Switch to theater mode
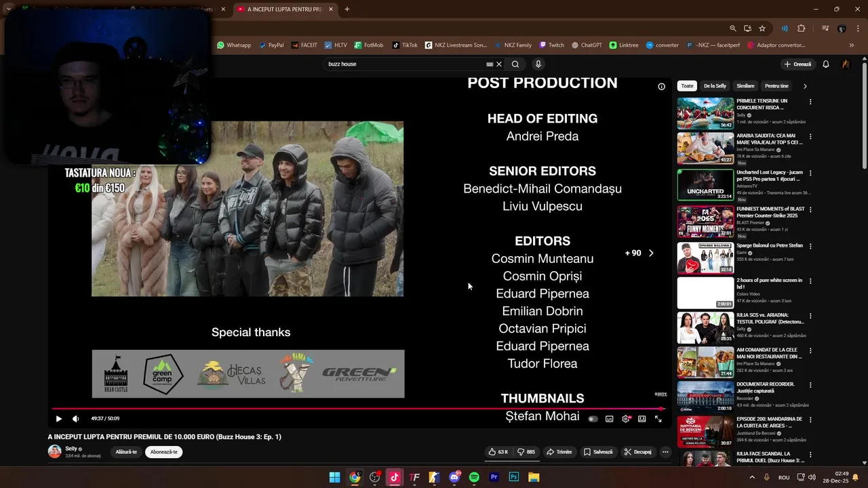Viewport: 868px width, 488px height. 642,419
